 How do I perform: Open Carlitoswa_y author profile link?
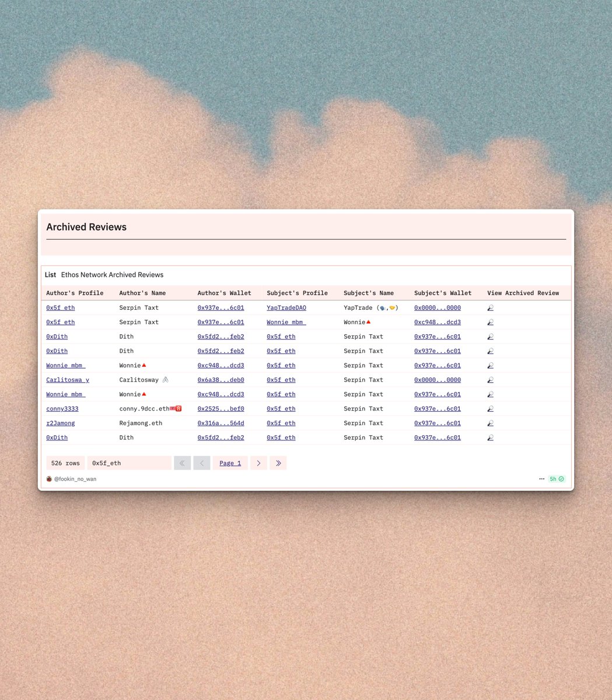[68, 380]
